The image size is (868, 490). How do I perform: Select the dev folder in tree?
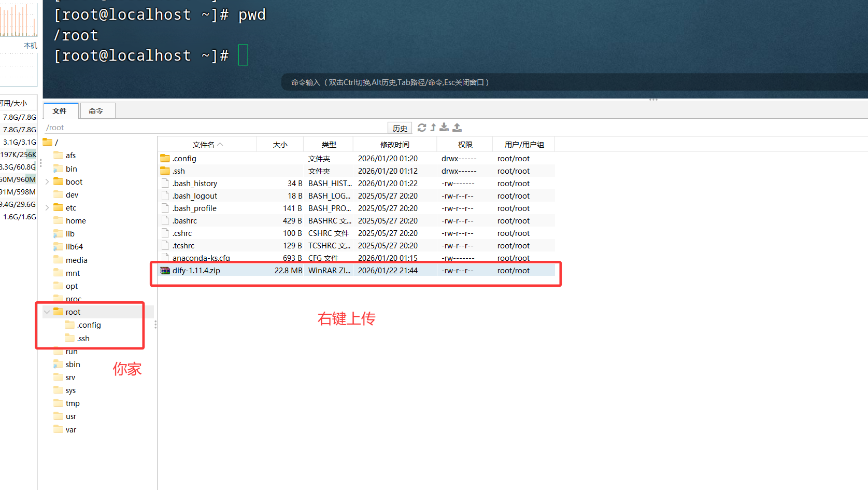(66, 195)
